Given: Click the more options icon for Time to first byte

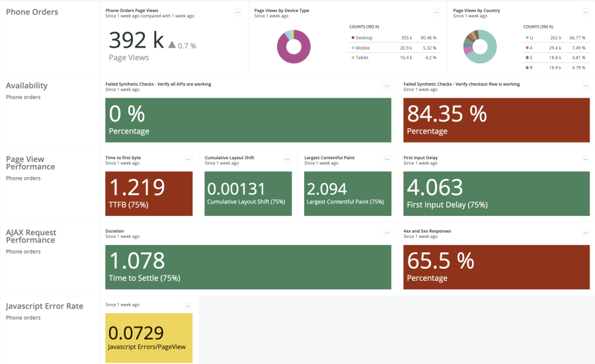Looking at the screenshot, I should point(188,159).
